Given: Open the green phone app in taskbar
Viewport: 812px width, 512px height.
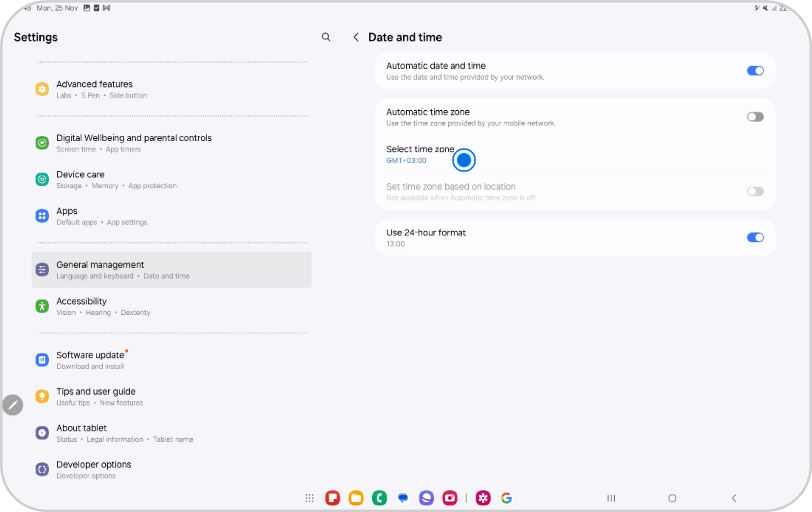Looking at the screenshot, I should [x=379, y=498].
